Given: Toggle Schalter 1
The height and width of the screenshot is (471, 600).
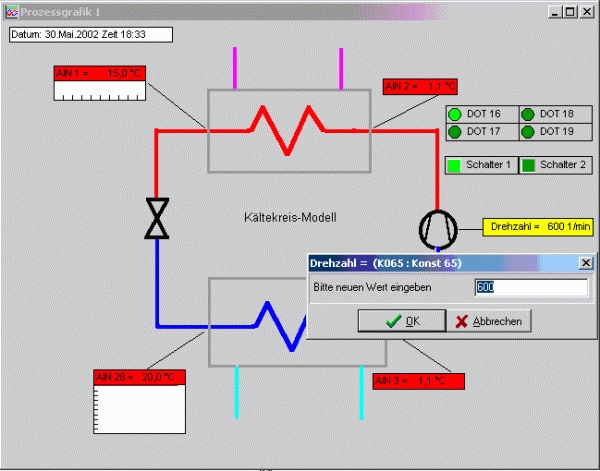Looking at the screenshot, I should (x=481, y=165).
